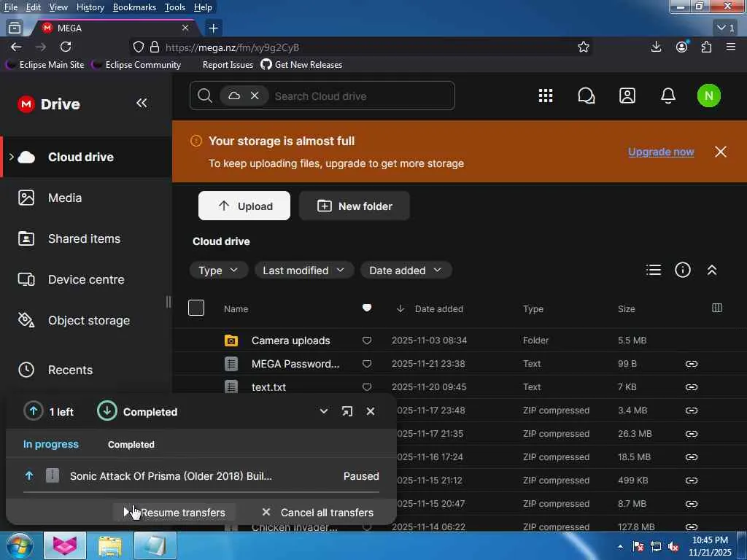
Task: Collapse the transfers panel with the chevron
Action: [323, 411]
